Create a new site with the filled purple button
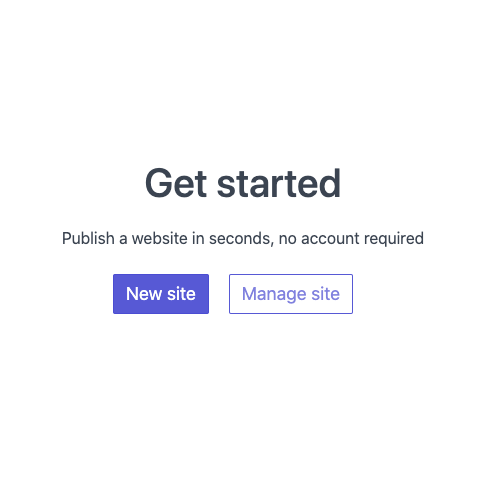 161,294
